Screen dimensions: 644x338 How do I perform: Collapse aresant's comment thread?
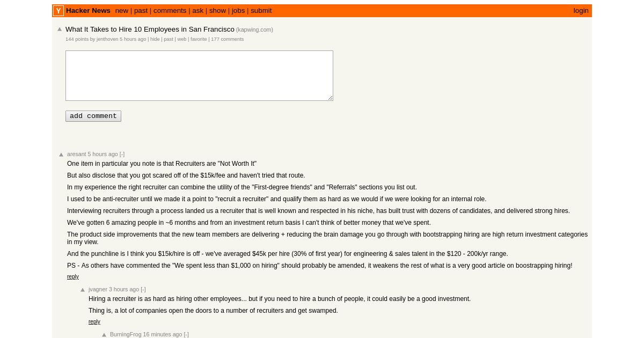point(122,154)
